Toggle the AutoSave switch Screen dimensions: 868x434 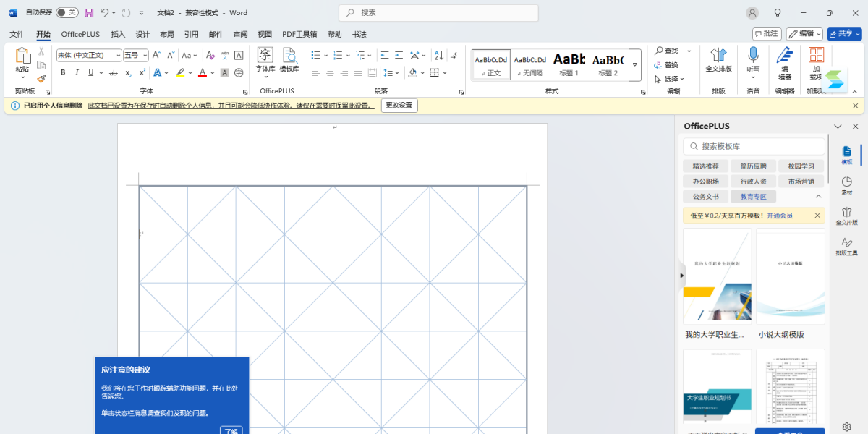(x=67, y=12)
